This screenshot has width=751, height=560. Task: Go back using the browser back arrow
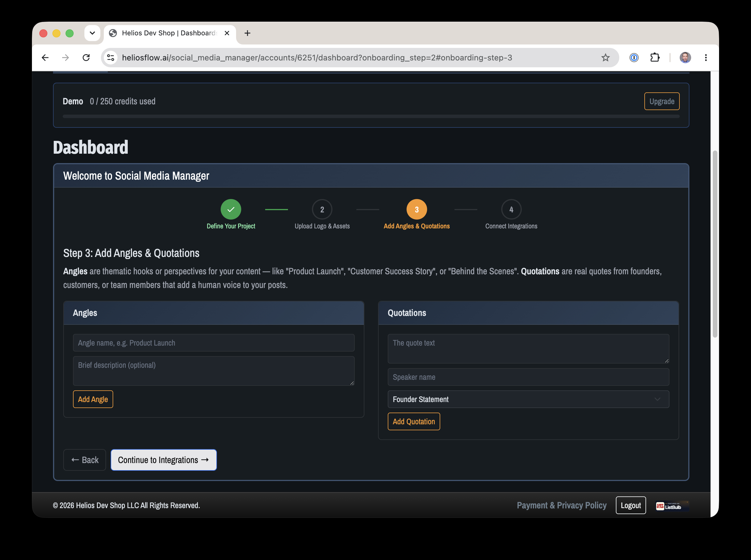tap(45, 58)
